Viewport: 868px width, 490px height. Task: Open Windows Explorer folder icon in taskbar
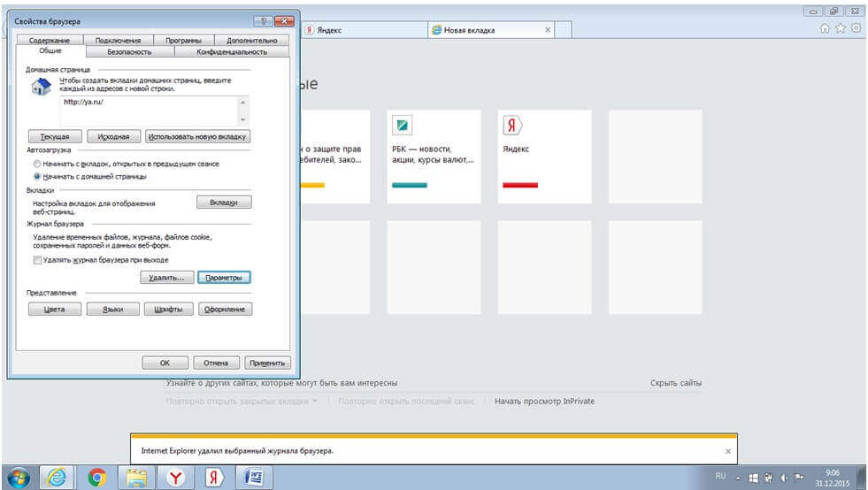[136, 478]
